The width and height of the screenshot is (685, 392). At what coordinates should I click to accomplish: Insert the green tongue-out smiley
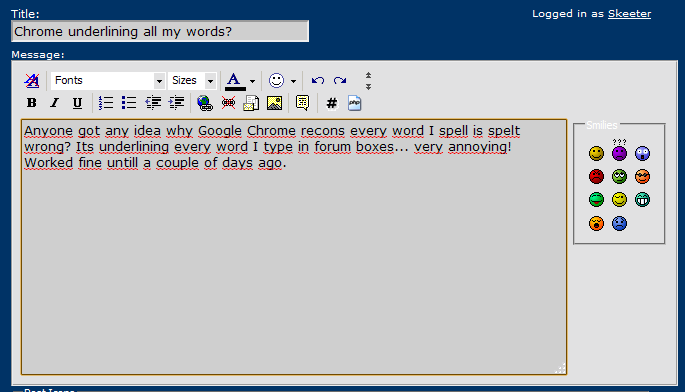point(596,200)
